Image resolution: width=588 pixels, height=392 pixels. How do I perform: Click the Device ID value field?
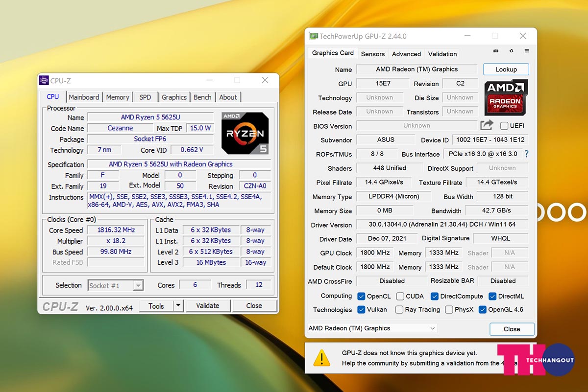click(490, 139)
